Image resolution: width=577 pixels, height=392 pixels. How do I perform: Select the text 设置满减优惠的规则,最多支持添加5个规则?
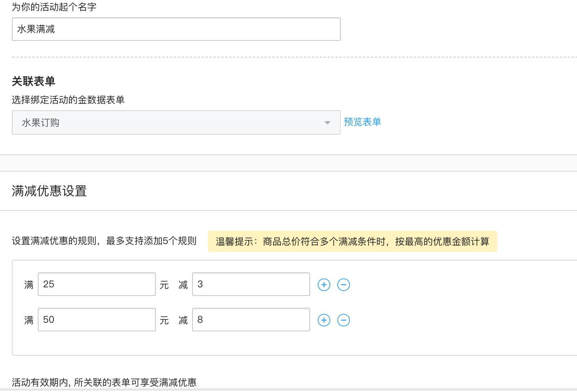point(104,241)
